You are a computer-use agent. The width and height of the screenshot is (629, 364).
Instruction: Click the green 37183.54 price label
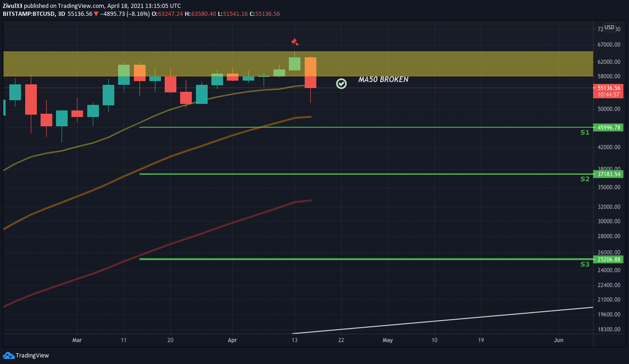pos(608,174)
